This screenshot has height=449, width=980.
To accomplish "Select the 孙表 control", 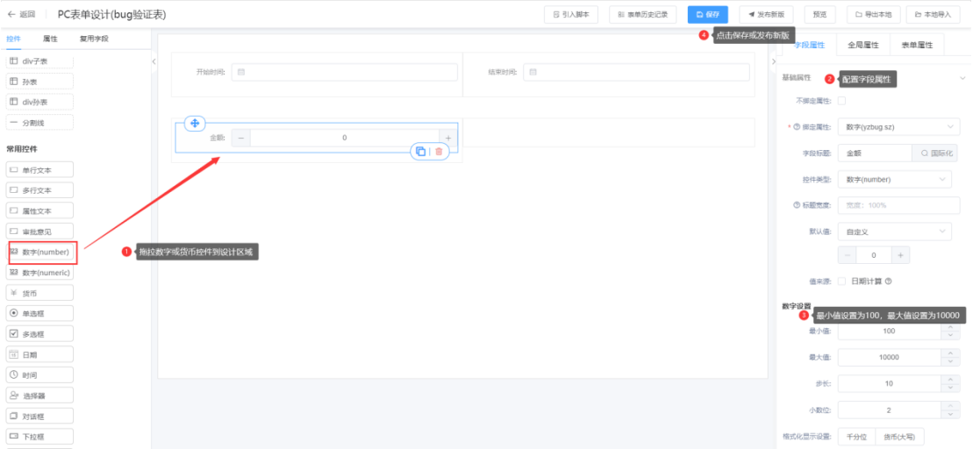I will click(40, 82).
